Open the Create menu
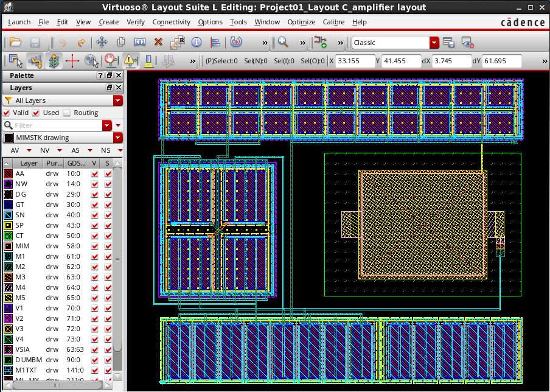 point(109,22)
